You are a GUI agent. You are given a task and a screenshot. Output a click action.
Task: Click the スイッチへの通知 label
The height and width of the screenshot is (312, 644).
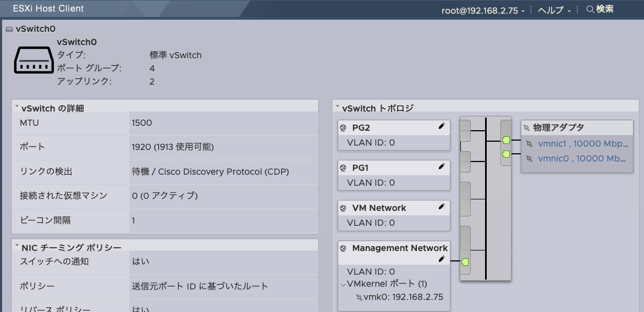(54, 261)
